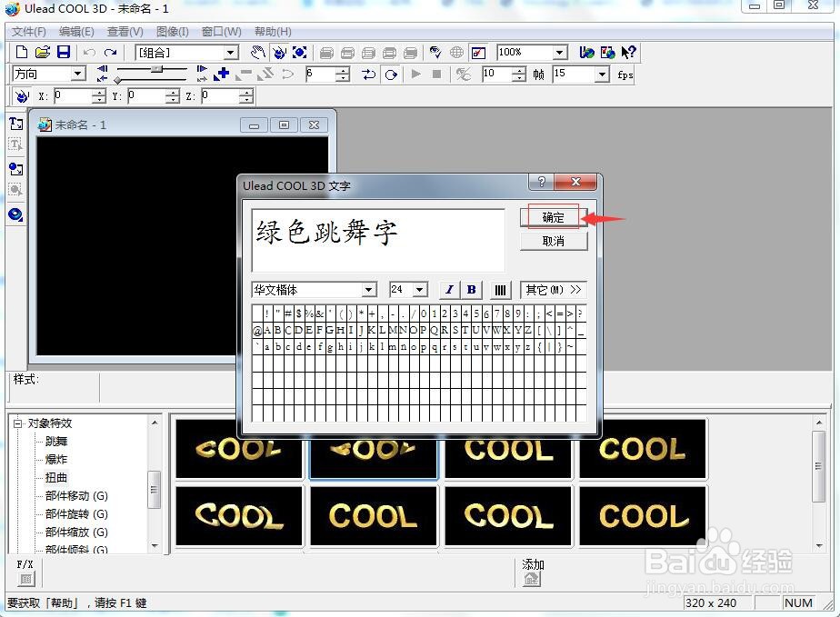840x617 pixels.
Task: Save project with the floppy disk icon
Action: [x=64, y=53]
